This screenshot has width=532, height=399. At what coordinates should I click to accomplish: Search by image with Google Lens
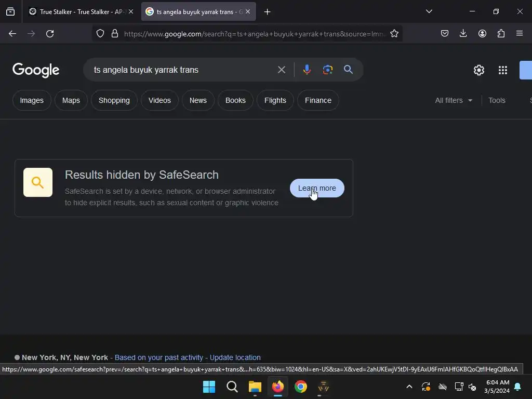tap(328, 70)
